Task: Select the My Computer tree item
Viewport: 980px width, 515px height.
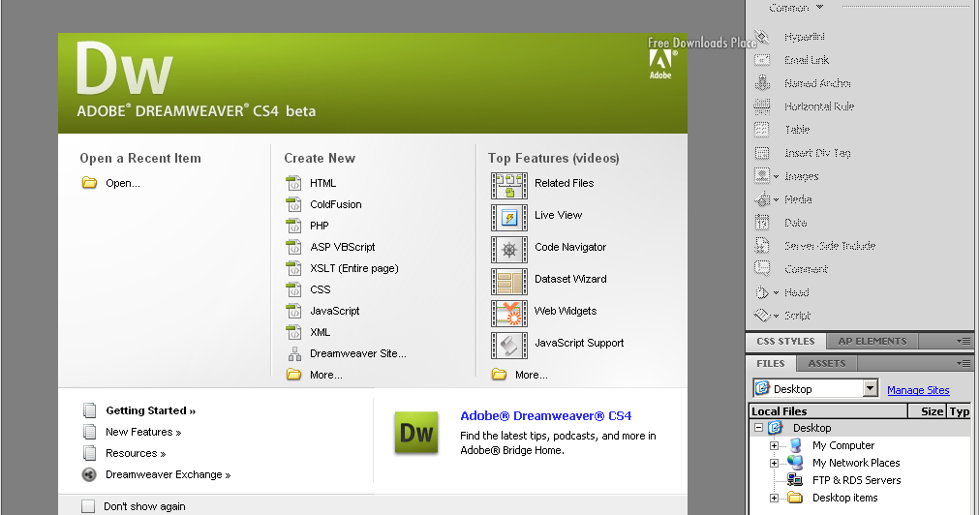Action: pyautogui.click(x=843, y=445)
